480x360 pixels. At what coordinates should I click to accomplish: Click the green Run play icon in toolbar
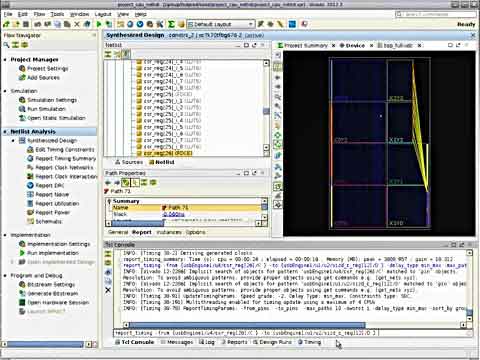99,24
